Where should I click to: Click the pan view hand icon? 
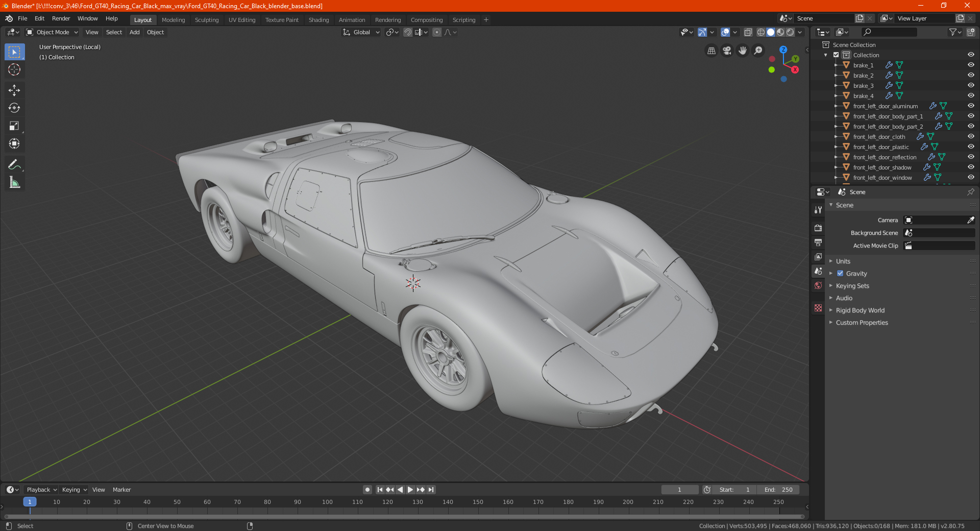point(743,51)
